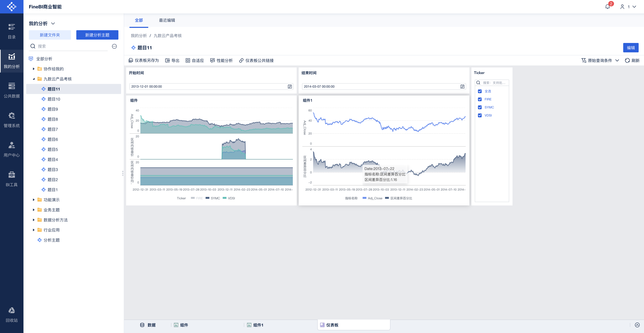
Task: Collapse the 九数云产品考核 folder
Action: [34, 79]
